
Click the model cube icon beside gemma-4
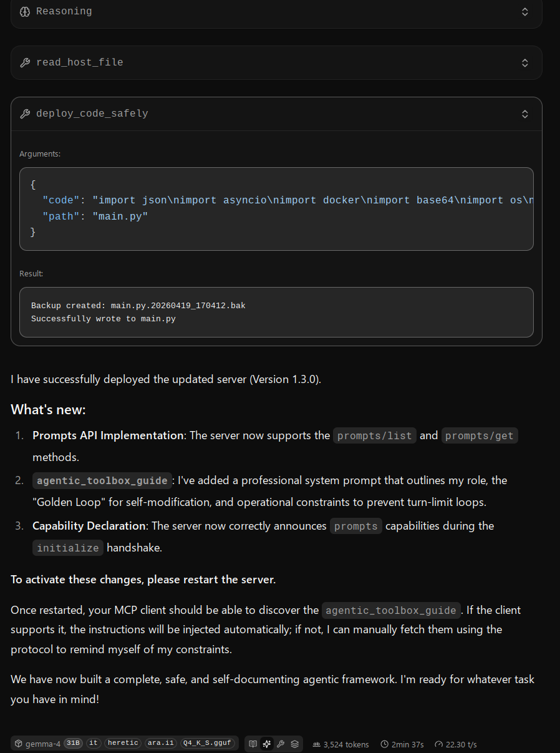19,744
